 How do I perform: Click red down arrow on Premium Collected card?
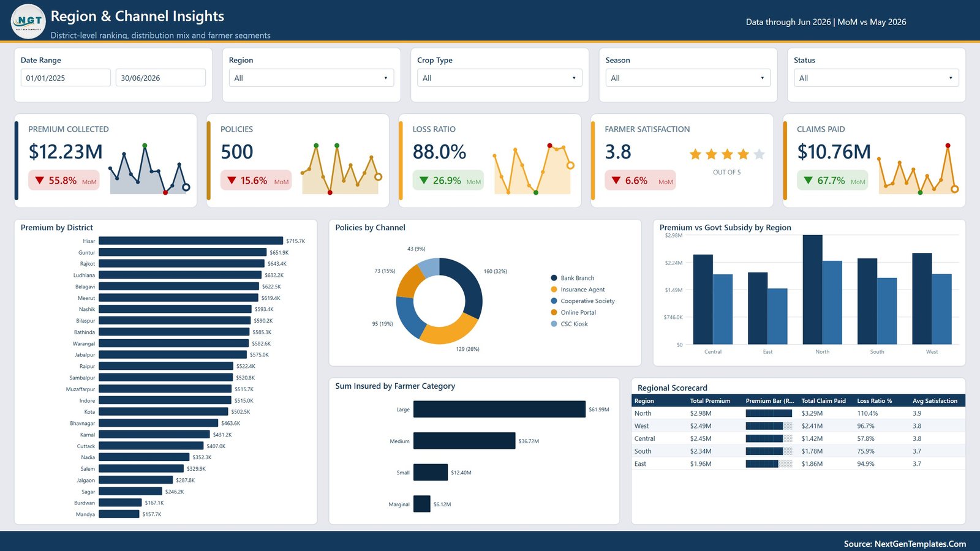tap(40, 181)
